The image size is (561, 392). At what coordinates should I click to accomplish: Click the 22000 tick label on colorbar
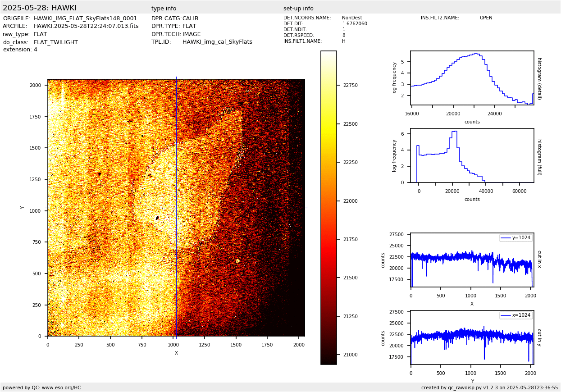pos(351,201)
